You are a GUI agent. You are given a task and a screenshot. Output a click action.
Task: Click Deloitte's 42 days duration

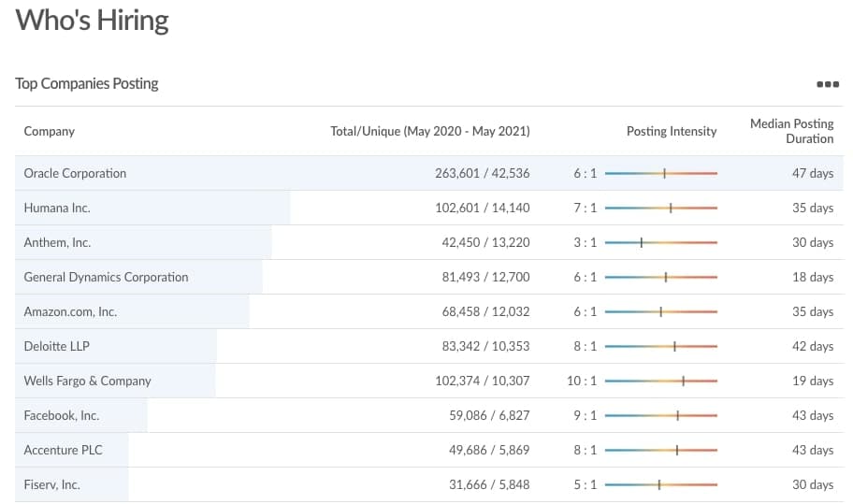point(813,346)
